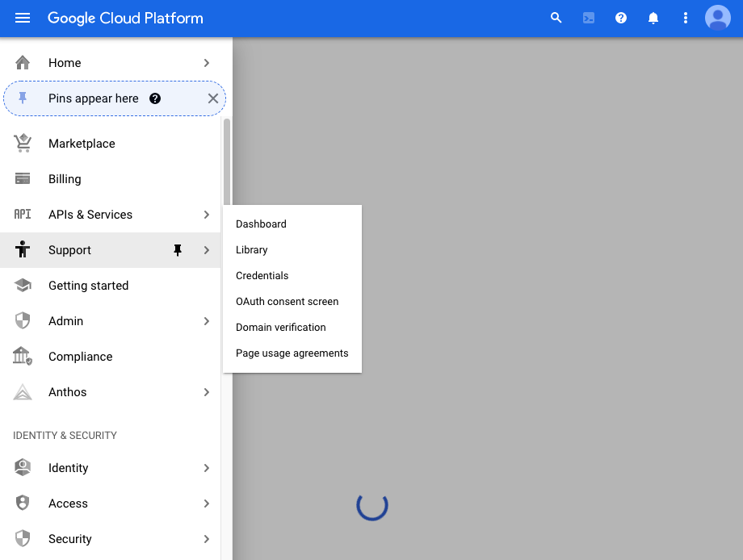Open the help question mark icon

621,18
